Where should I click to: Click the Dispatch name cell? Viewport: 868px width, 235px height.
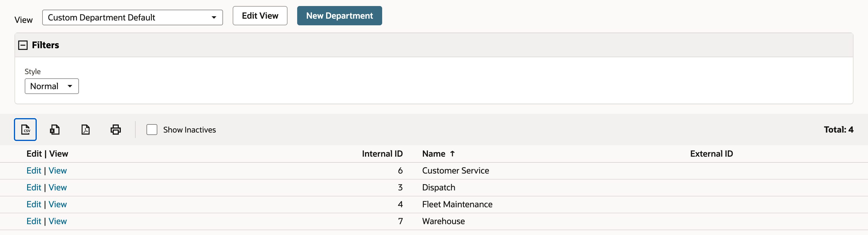click(x=439, y=187)
